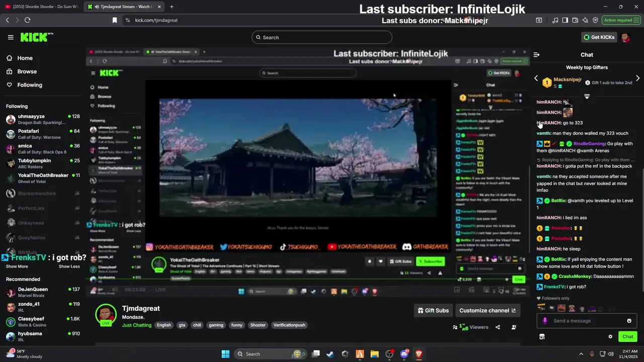The image size is (644, 362).
Task: Open the browser wallet icon
Action: click(575, 20)
